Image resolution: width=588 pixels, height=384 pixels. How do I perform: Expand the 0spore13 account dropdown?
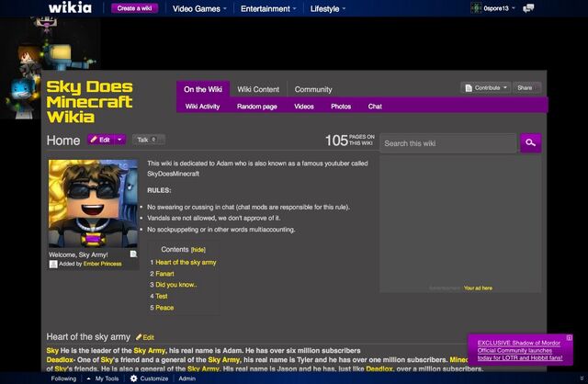514,8
